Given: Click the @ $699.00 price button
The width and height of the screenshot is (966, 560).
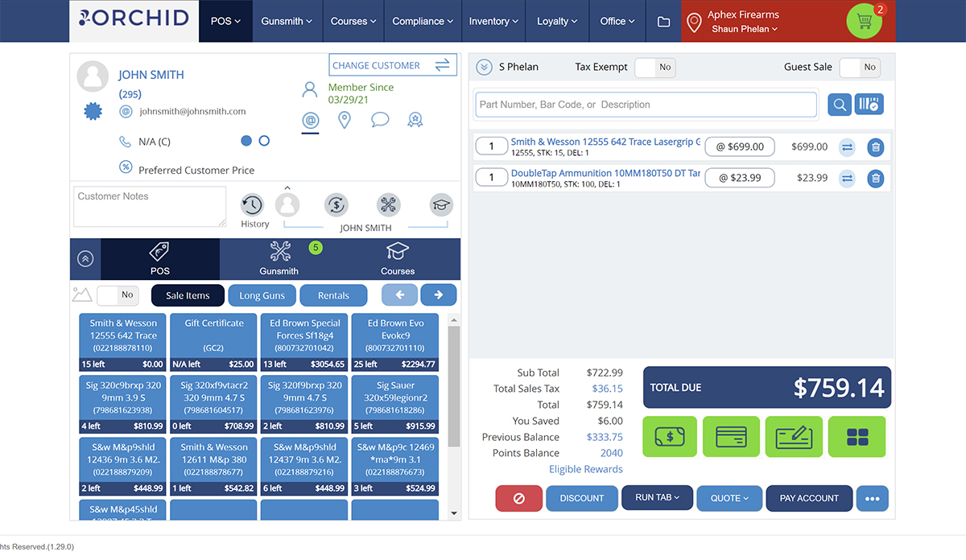Looking at the screenshot, I should pyautogui.click(x=740, y=146).
